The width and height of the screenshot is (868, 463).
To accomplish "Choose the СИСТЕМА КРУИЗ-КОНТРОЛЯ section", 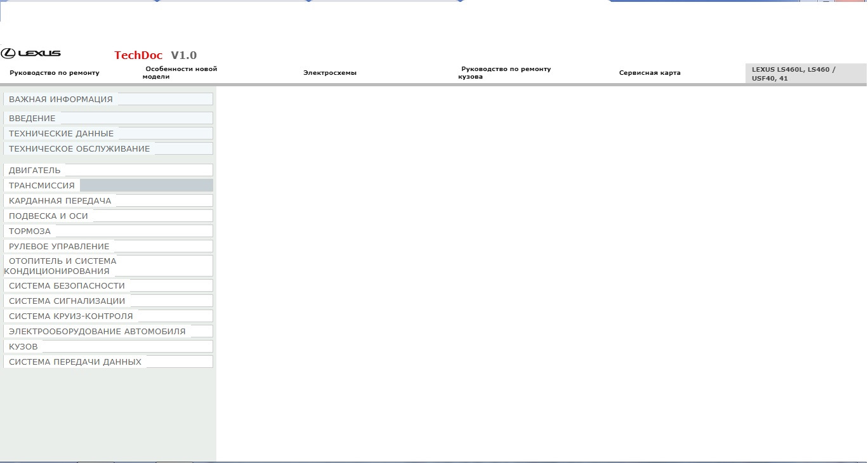I will pos(108,316).
